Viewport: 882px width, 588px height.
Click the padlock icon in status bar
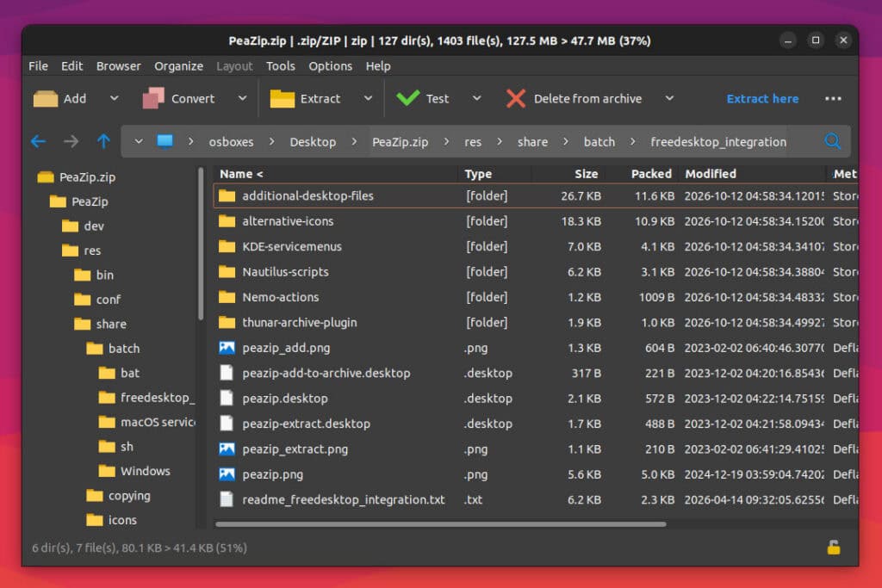pyautogui.click(x=833, y=547)
